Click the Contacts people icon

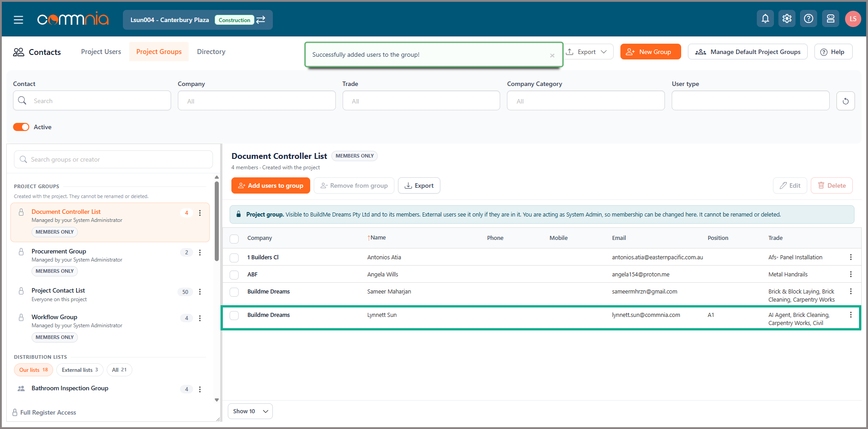pyautogui.click(x=18, y=52)
